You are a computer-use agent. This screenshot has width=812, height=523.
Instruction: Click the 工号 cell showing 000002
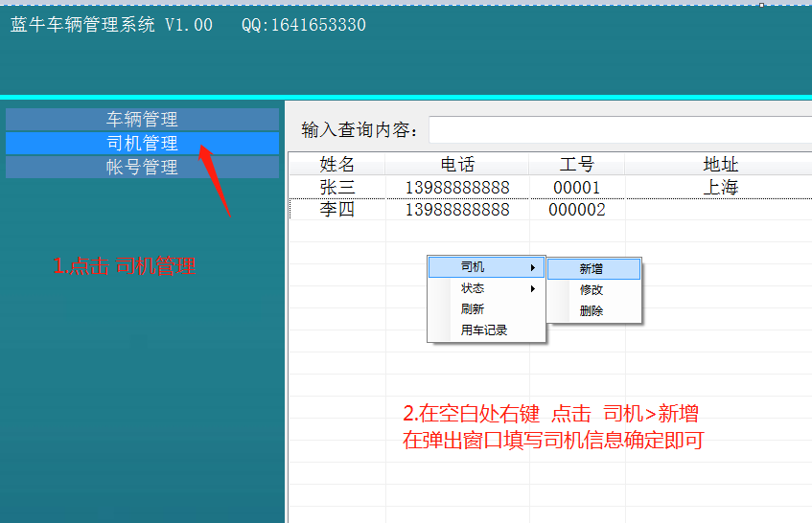tap(577, 210)
